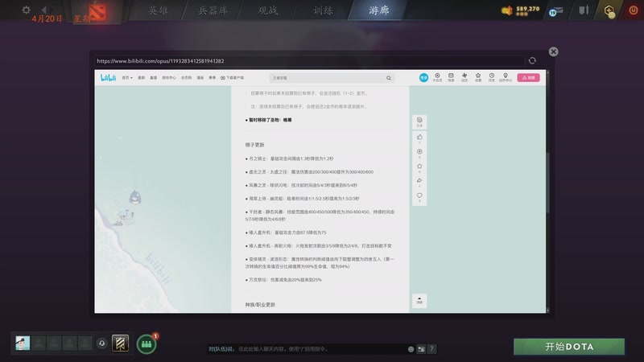Open the 漫画 manga link
Screen dimensions: 644x362
point(200,77)
